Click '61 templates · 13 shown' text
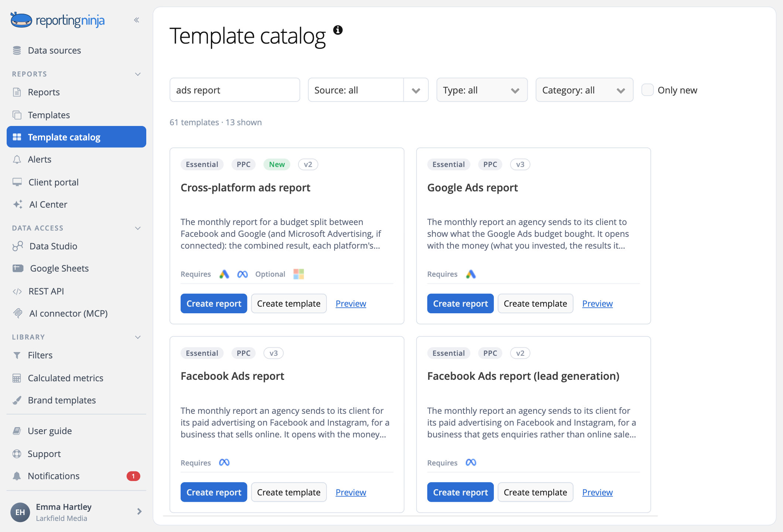 216,122
